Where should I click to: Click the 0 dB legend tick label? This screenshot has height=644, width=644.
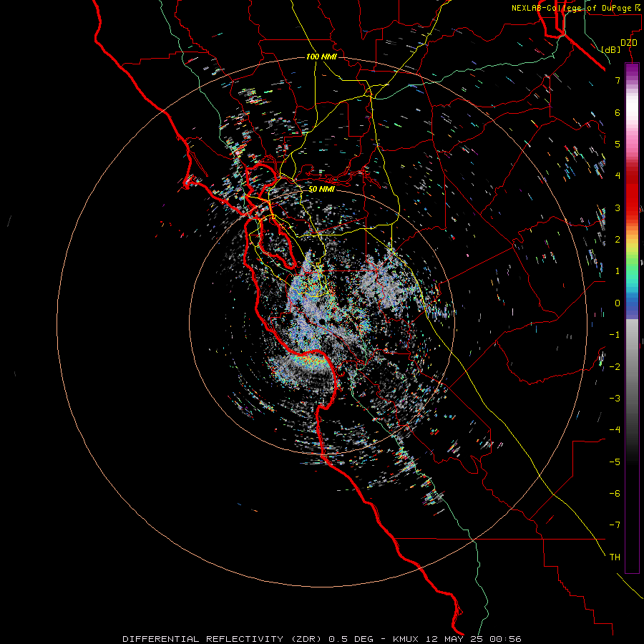point(618,303)
